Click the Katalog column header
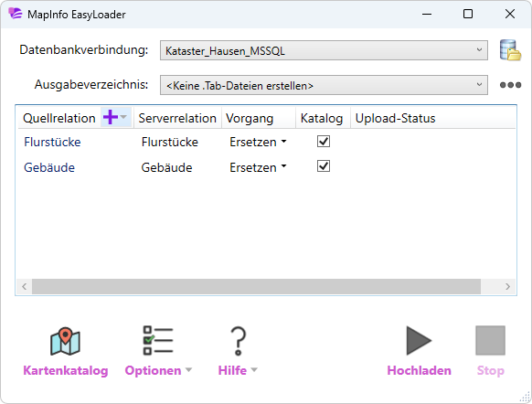532x404 pixels. [322, 119]
